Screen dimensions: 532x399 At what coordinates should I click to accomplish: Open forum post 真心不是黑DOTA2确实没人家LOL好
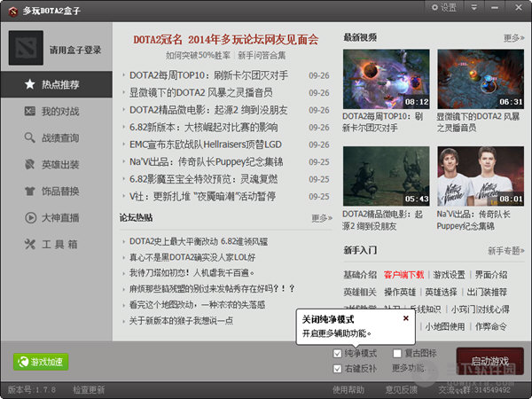[192, 257]
